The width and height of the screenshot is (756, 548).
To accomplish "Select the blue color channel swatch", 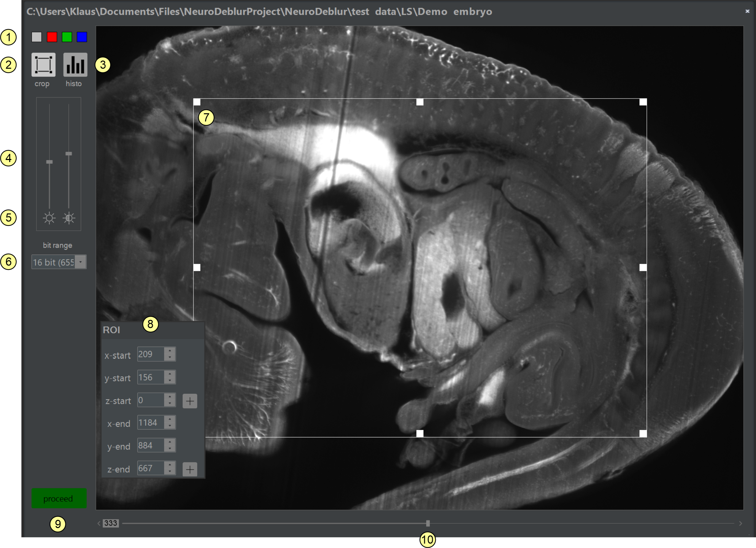I will [x=82, y=37].
